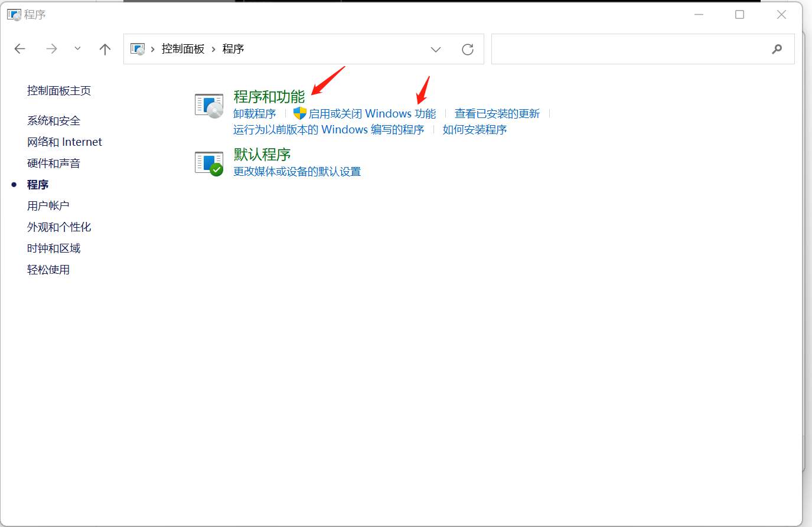Open the 程序和功能 heading link
812x527 pixels.
[x=269, y=97]
